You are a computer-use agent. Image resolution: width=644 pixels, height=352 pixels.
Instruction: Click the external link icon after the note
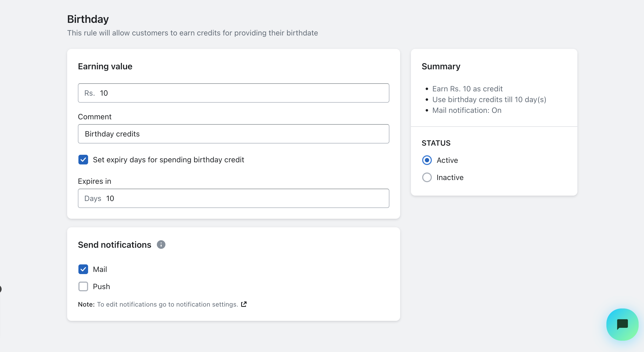tap(244, 304)
